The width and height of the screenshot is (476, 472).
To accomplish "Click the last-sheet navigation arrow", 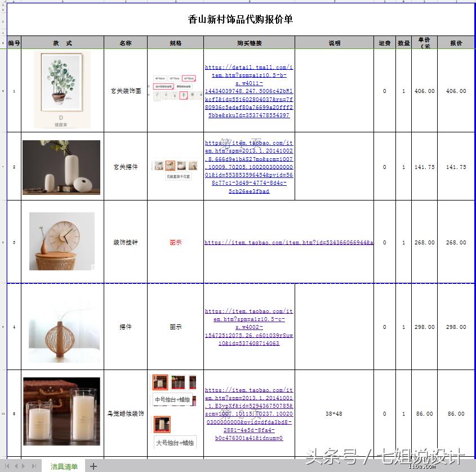I will coord(34,466).
